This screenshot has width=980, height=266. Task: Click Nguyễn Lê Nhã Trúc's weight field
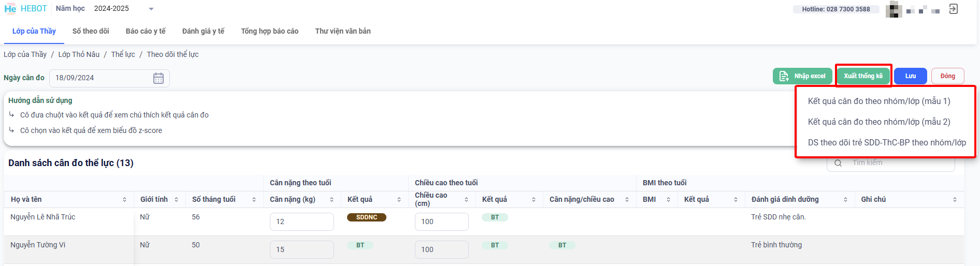[301, 221]
